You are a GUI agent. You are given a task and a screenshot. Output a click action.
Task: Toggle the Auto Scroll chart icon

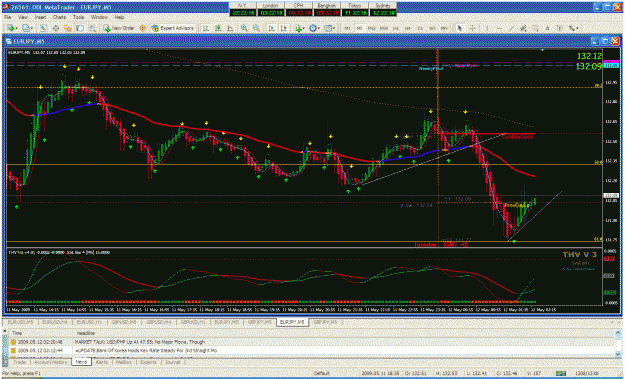click(x=271, y=28)
